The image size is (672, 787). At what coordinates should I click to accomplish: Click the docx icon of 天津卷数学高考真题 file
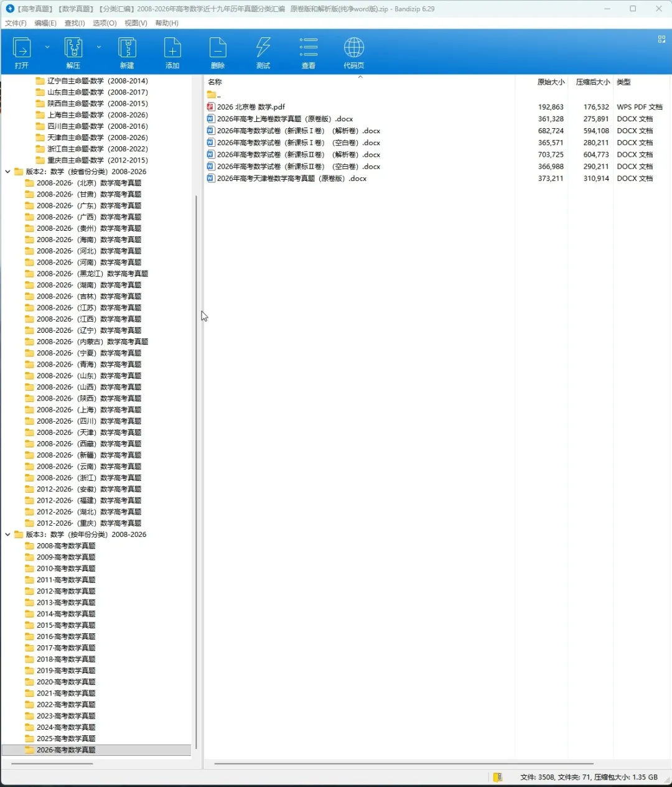[x=211, y=179]
